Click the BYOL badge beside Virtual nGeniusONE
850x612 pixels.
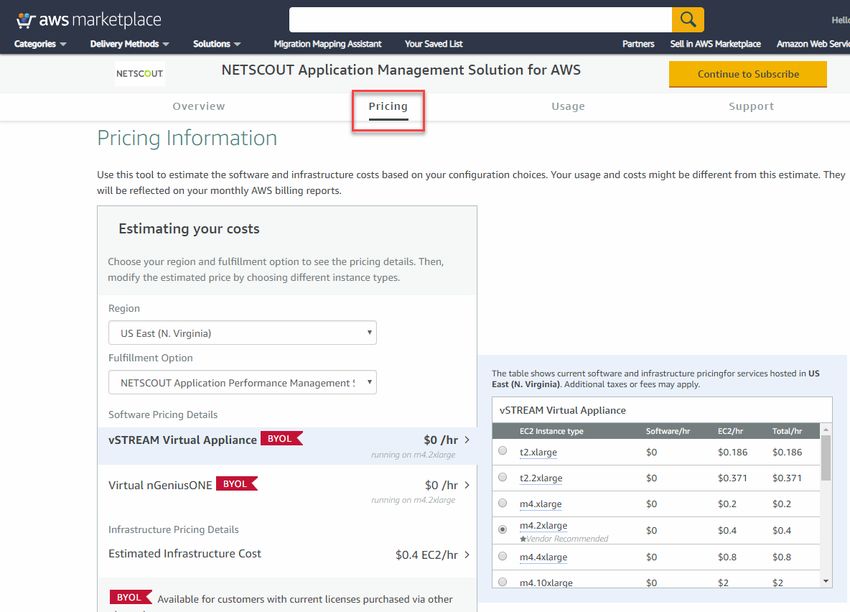pyautogui.click(x=236, y=484)
